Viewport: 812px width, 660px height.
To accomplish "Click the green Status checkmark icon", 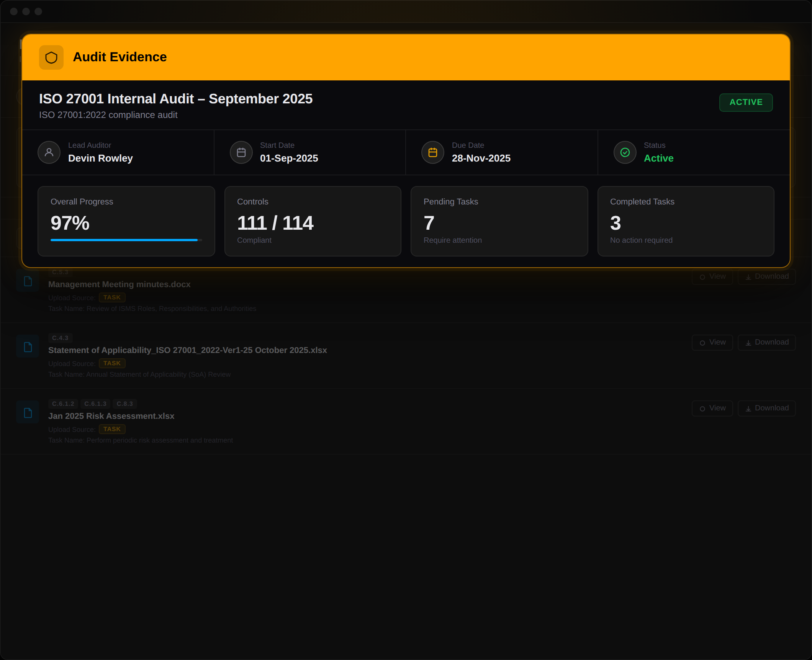I will (625, 152).
